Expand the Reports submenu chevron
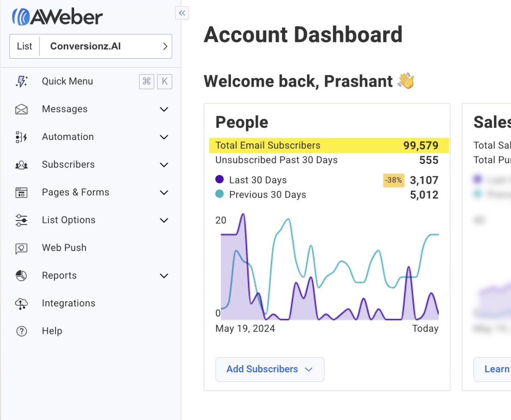 164,276
